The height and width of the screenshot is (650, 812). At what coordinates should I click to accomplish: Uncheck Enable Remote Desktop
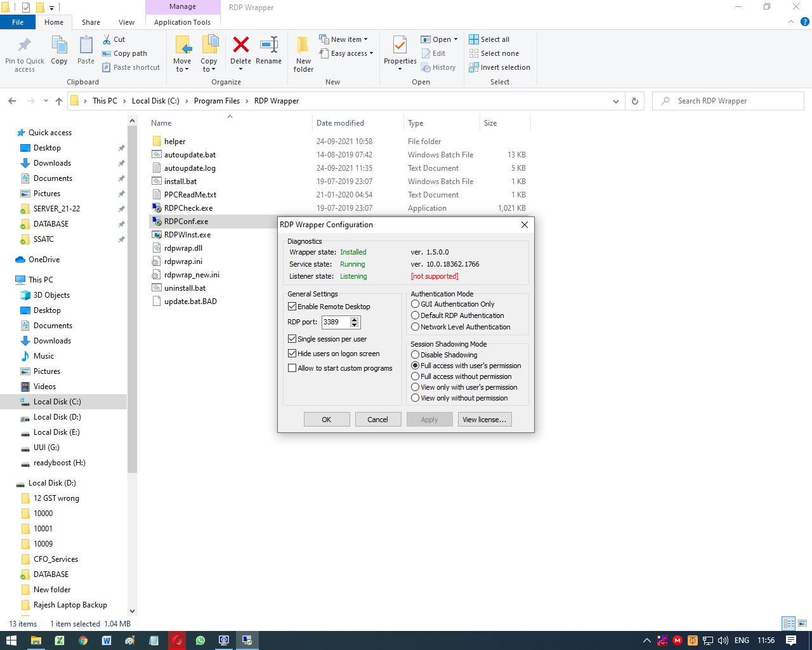click(292, 307)
